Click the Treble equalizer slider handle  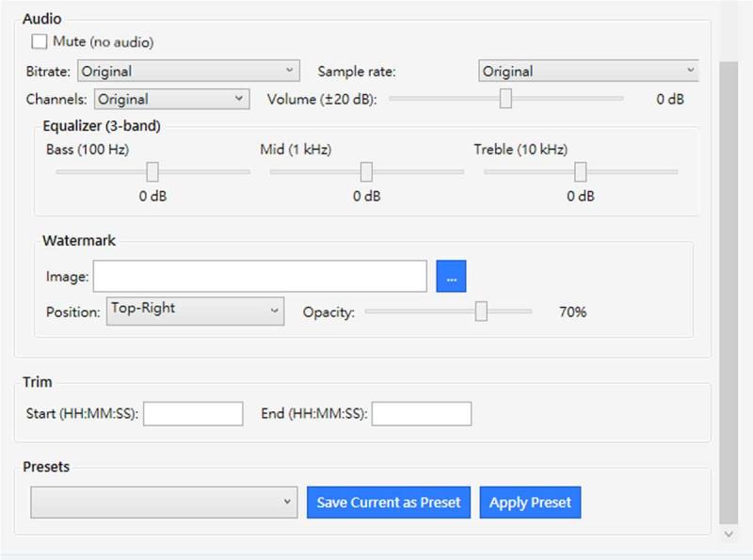click(x=581, y=172)
